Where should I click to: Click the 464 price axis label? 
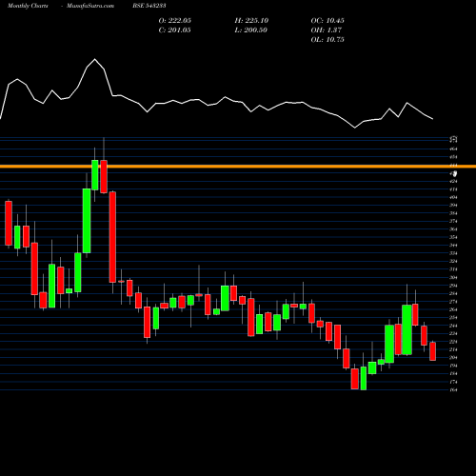click(454, 149)
